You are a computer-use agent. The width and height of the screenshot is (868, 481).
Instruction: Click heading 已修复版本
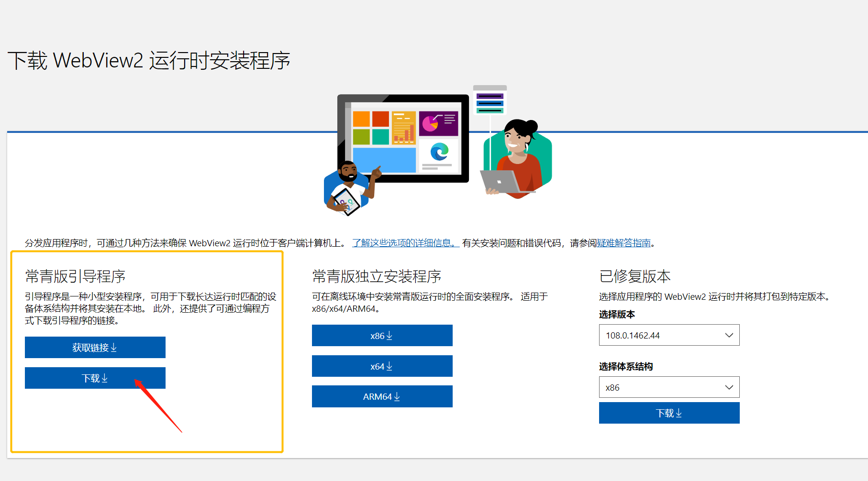click(x=635, y=276)
